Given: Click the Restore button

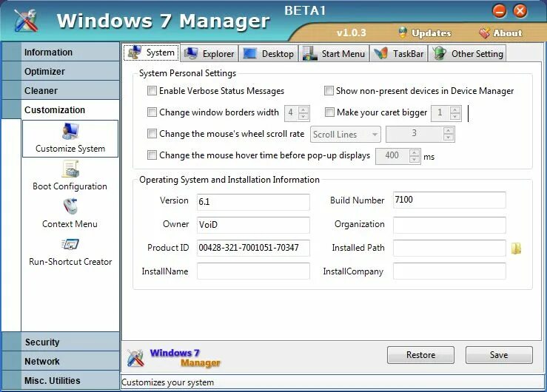Looking at the screenshot, I should [x=420, y=355].
